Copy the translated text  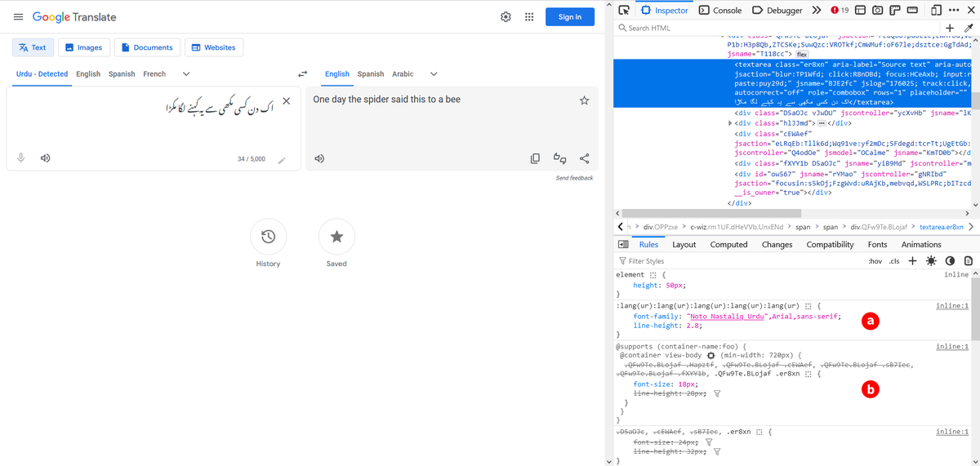535,158
